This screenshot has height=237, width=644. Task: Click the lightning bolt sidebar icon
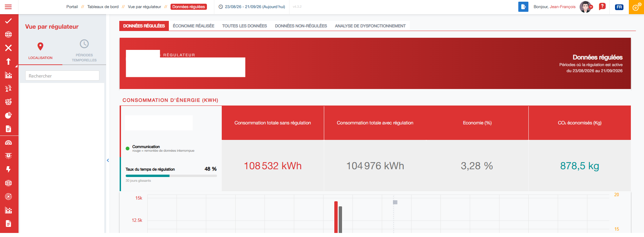[x=8, y=169]
